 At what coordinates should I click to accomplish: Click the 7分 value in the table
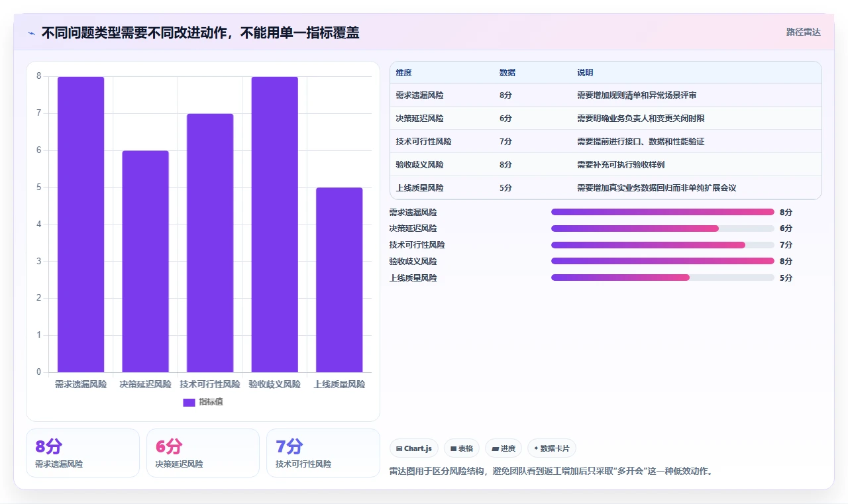[505, 142]
